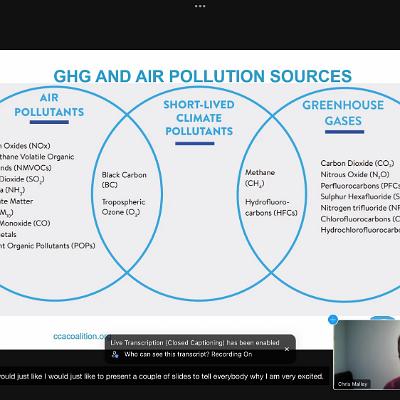Click the 'SHORT-LIVED CLIMATE POLLUTANTS' heading
400x400 pixels.
coord(199,118)
